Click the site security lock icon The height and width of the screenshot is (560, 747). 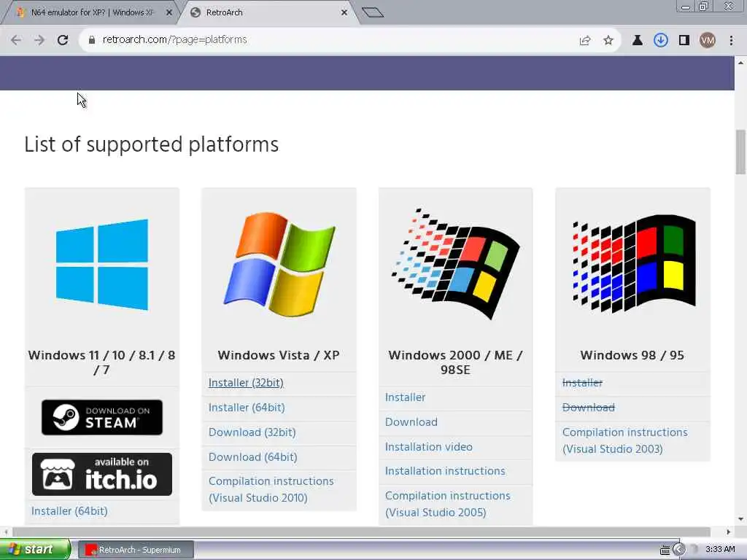92,40
